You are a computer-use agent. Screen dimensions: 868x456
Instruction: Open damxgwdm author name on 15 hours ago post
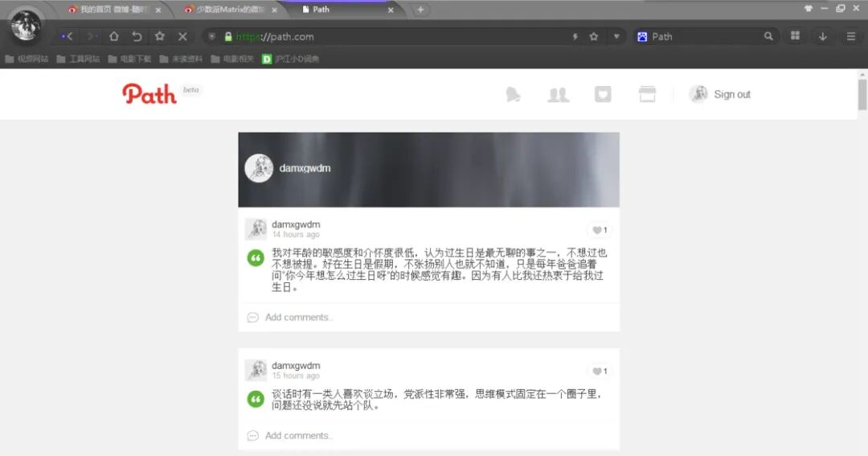click(x=296, y=366)
